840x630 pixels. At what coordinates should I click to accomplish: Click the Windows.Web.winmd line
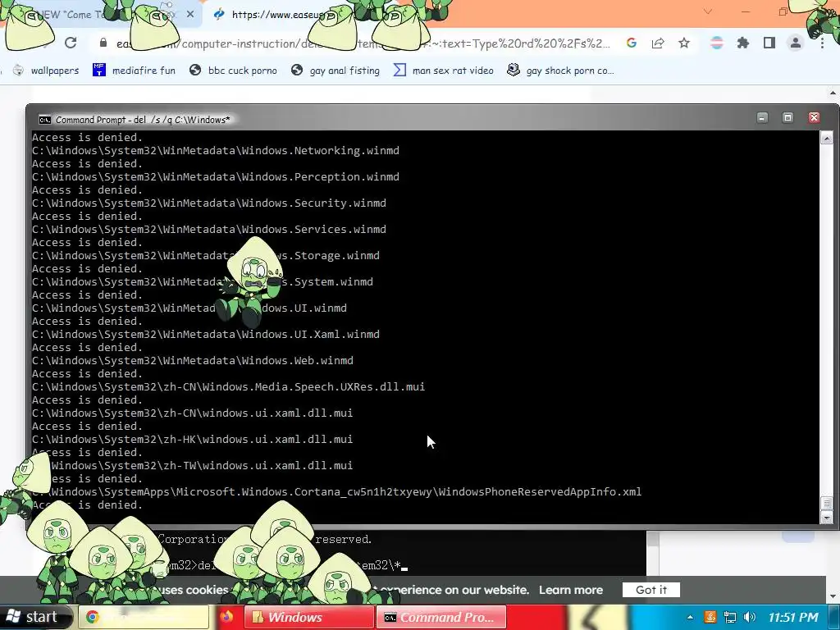point(192,361)
